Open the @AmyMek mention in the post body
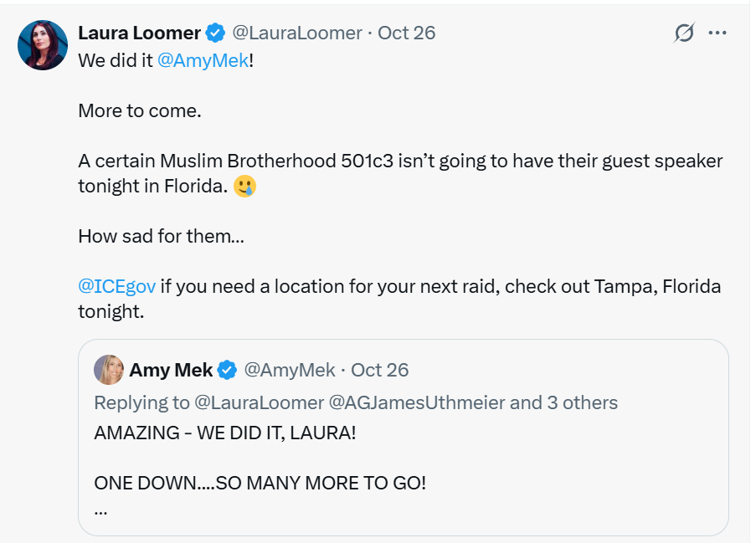Image resolution: width=756 pixels, height=543 pixels. point(202,60)
